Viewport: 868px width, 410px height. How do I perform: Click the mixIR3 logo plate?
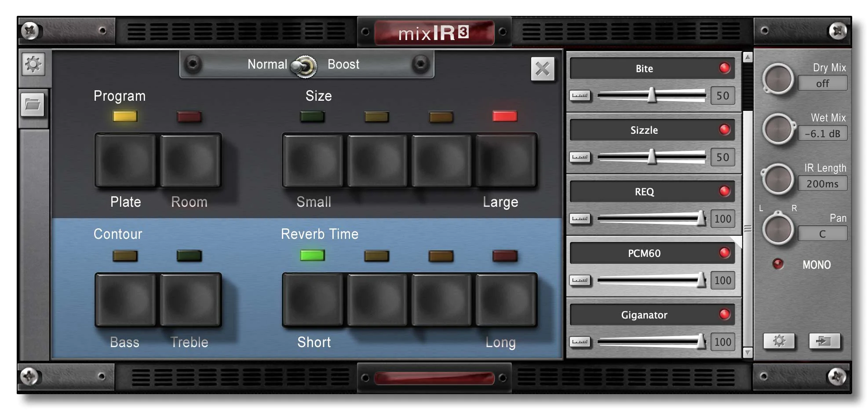pyautogui.click(x=434, y=32)
